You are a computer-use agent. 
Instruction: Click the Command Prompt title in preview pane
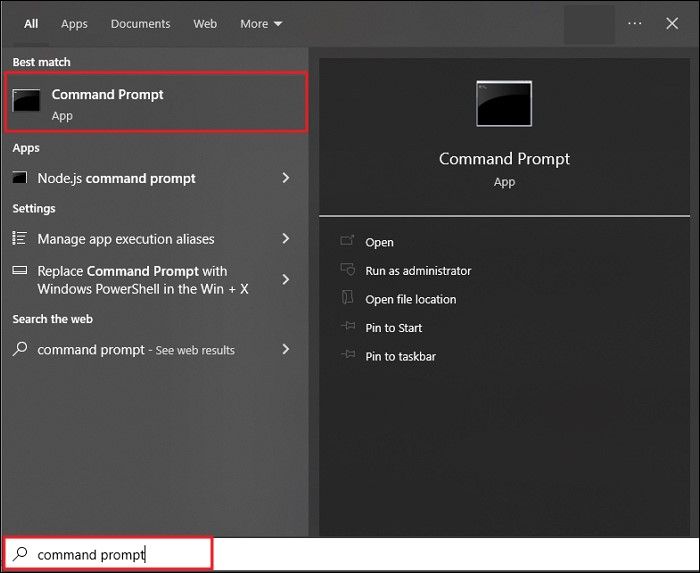pyautogui.click(x=504, y=159)
